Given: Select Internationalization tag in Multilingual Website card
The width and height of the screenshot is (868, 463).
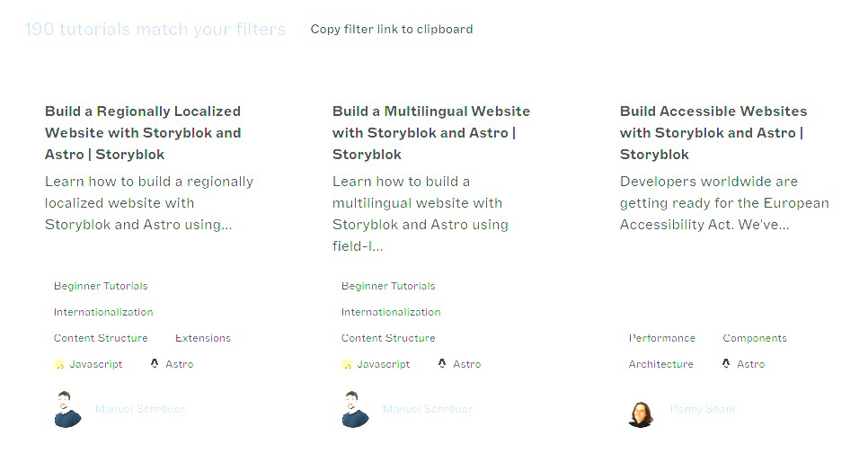Looking at the screenshot, I should (391, 312).
